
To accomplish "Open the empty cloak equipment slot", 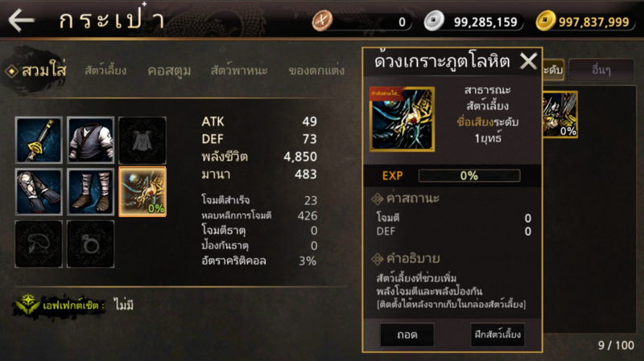I will [142, 140].
